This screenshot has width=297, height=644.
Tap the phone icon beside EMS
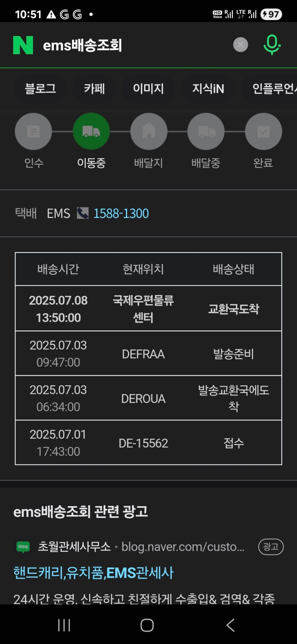pos(82,213)
